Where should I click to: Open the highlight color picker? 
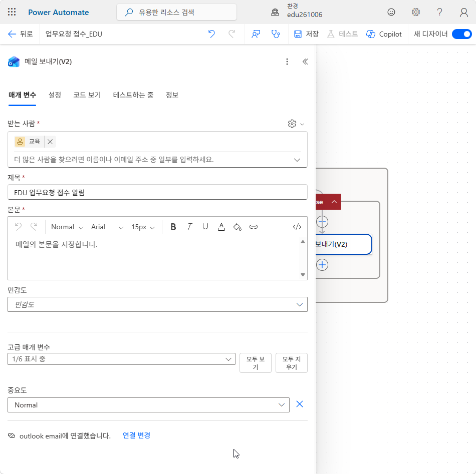(x=237, y=227)
